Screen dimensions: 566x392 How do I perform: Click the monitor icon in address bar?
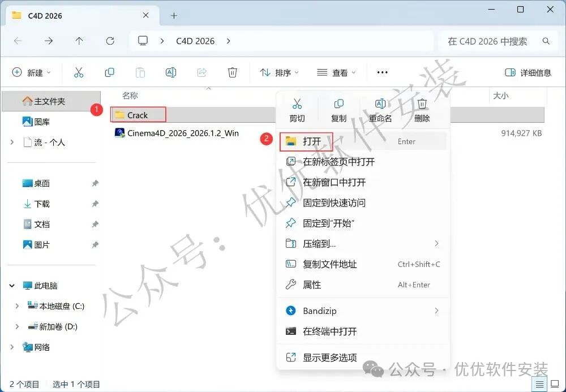tap(143, 41)
